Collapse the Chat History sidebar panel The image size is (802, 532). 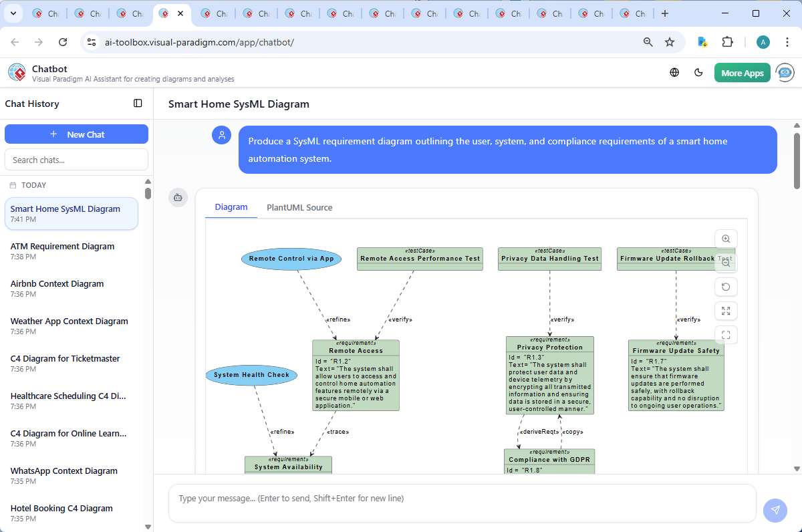(x=138, y=104)
